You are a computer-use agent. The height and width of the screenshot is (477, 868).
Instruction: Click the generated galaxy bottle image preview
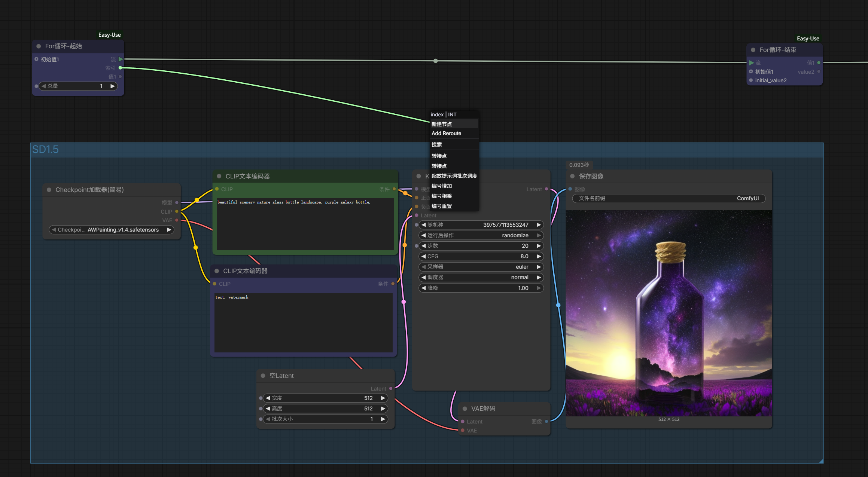[x=668, y=313]
